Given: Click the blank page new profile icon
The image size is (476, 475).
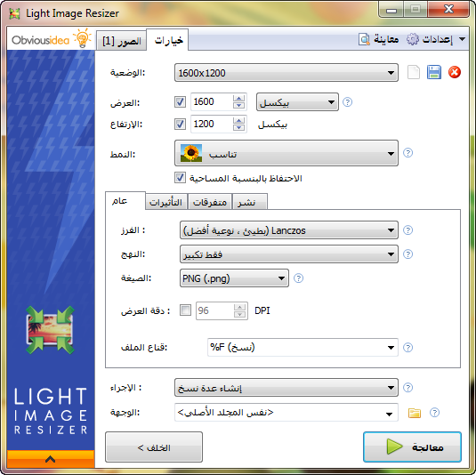Looking at the screenshot, I should (x=413, y=72).
